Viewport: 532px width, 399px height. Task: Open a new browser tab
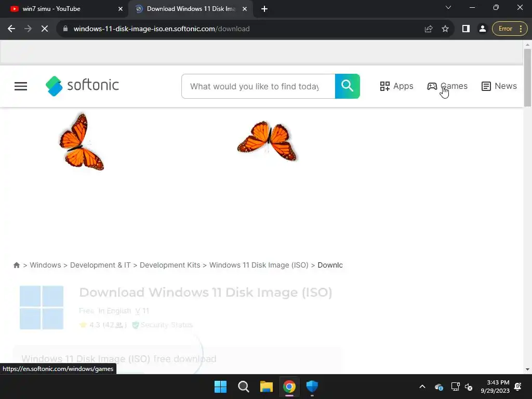click(x=264, y=9)
